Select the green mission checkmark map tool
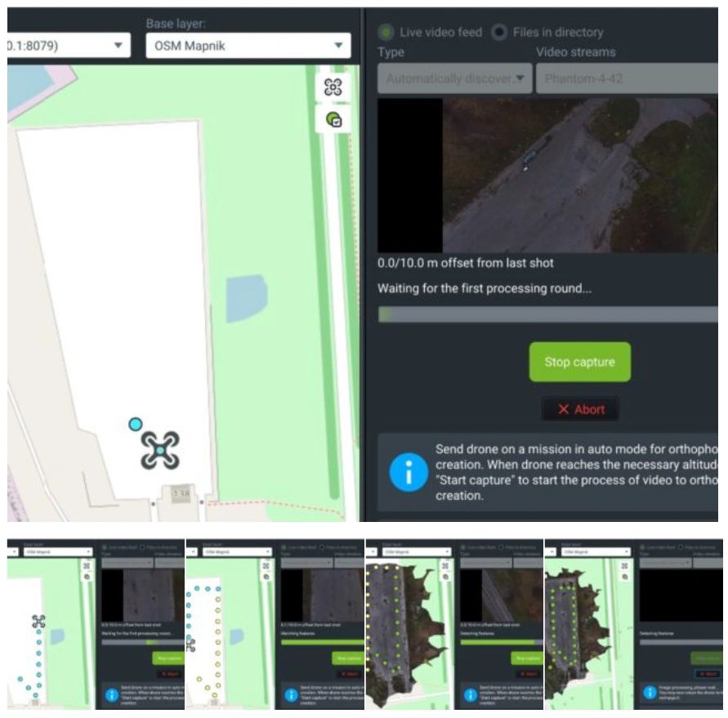The width and height of the screenshot is (728, 718). click(333, 119)
